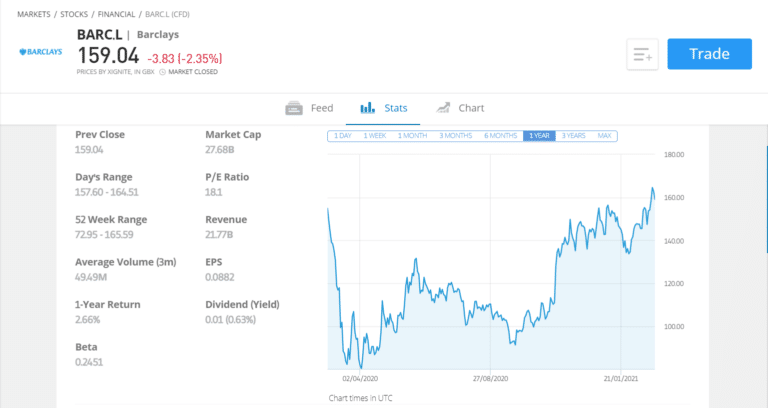Click the Chart times in UTC note
The image size is (768, 408).
pos(360,398)
